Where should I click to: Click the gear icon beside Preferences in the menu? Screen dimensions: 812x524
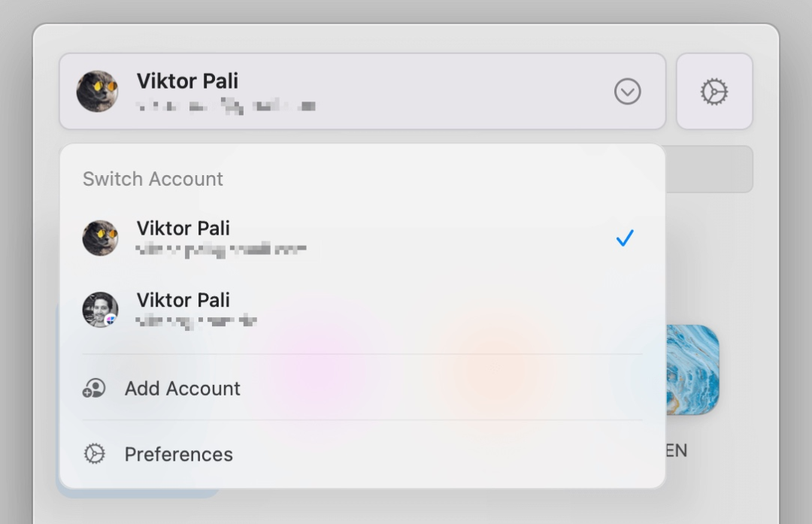[x=94, y=454]
